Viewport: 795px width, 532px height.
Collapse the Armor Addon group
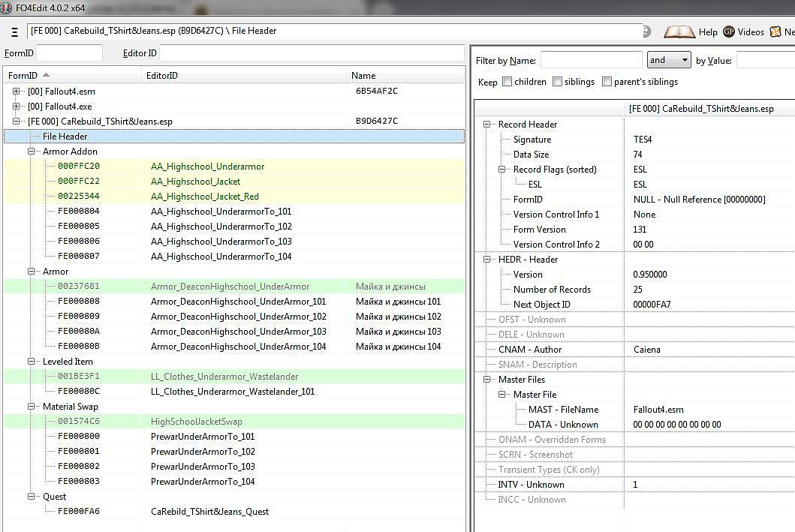32,152
